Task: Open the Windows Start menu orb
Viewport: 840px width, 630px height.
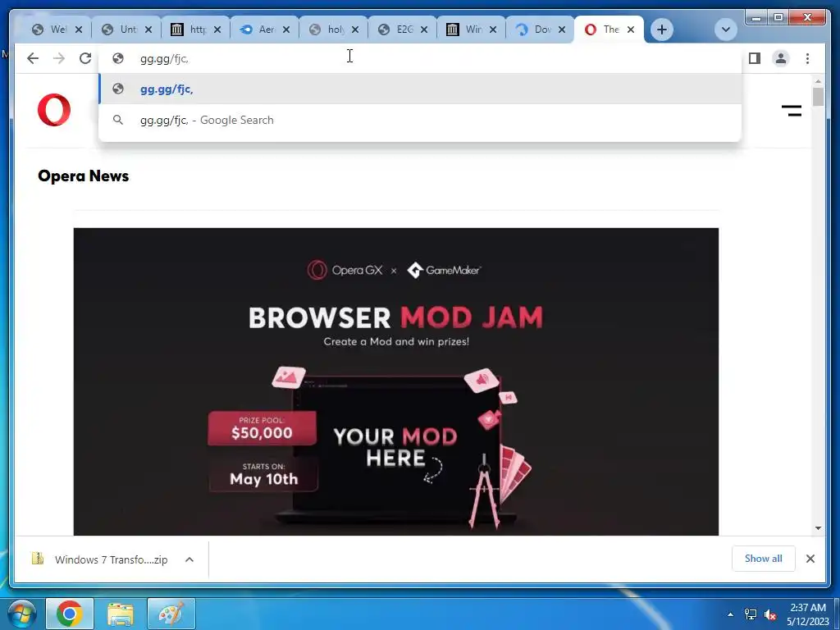Action: pos(21,614)
